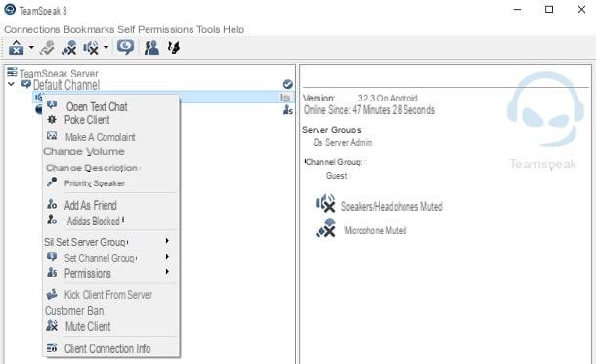The height and width of the screenshot is (364, 596).
Task: Click the disconnect from server toolbar icon
Action: coord(47,48)
